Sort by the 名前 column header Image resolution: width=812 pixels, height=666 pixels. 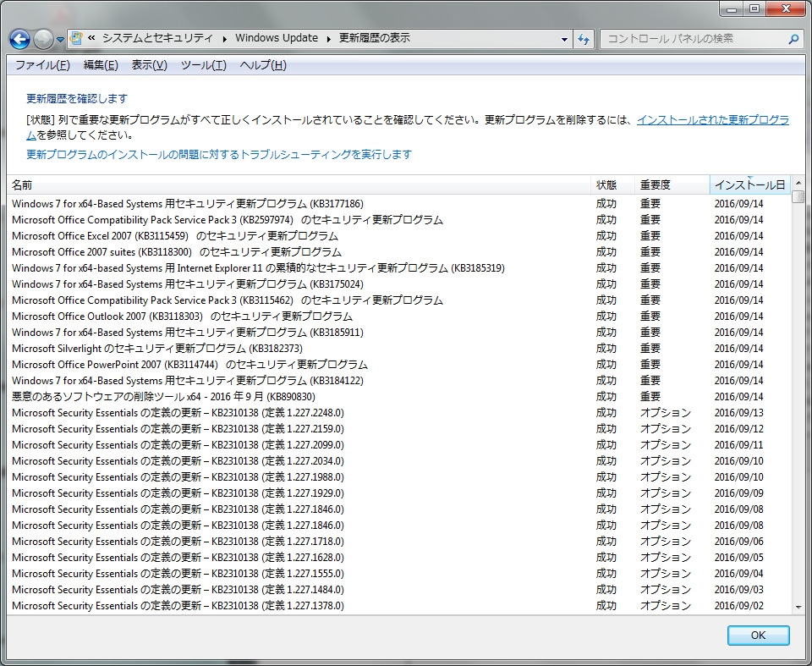[299, 185]
